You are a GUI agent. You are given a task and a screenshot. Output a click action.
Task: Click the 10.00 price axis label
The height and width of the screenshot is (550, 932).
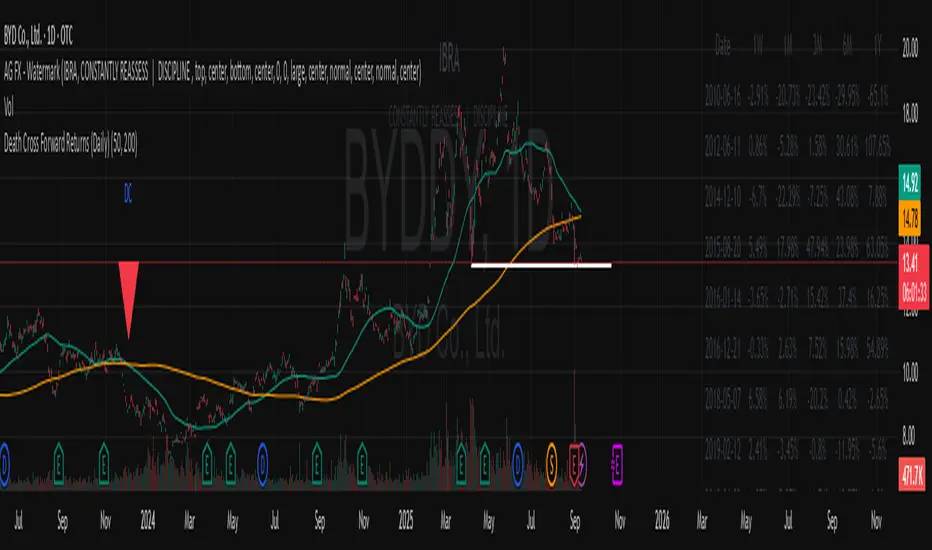pos(910,372)
